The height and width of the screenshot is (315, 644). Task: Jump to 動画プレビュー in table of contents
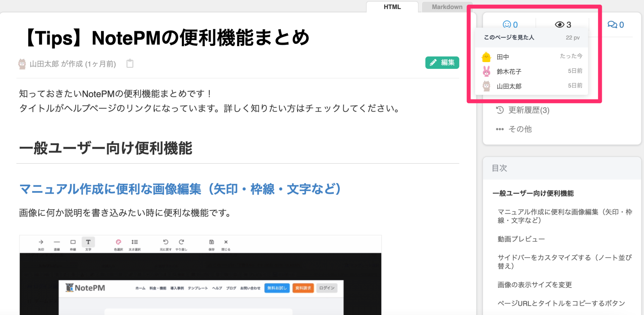coord(521,239)
